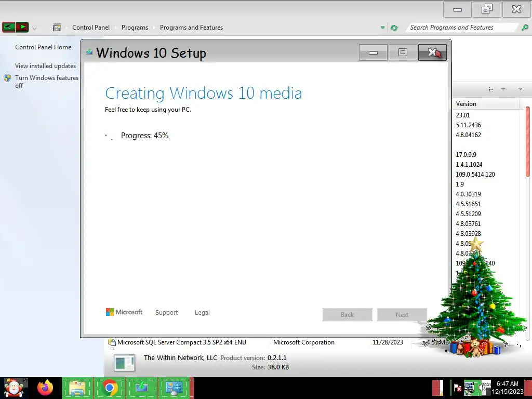Click the disabled Next button in setup
The width and height of the screenshot is (532, 399).
402,314
